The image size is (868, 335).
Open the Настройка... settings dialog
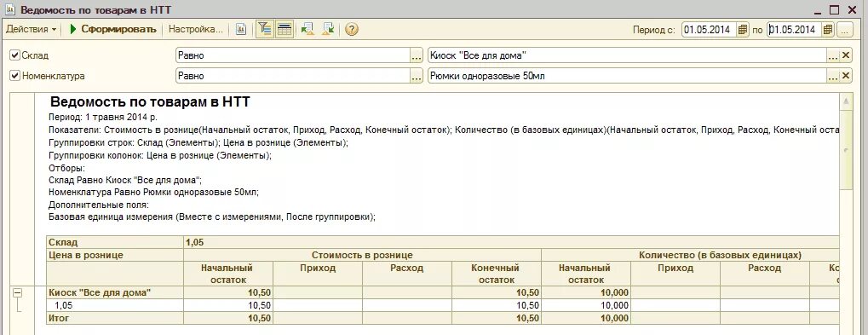tap(195, 29)
